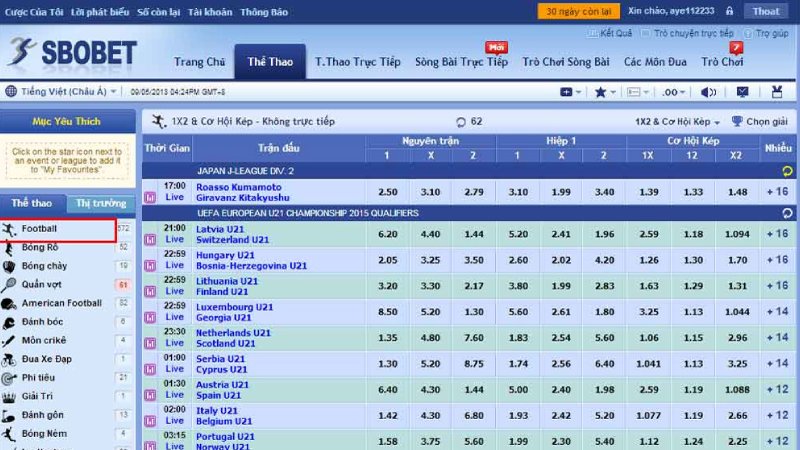Click the 30 ngày còn lại button
Screen dimensions: 800x450
coord(579,11)
